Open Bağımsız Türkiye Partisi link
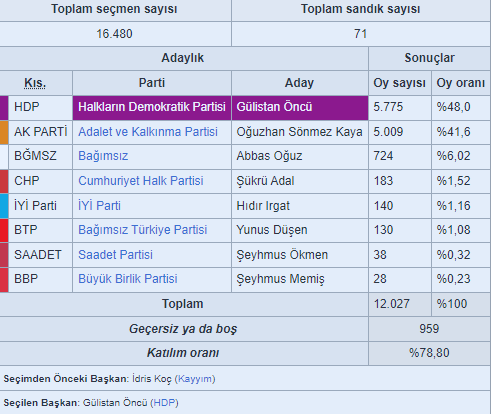Screen dimensions: 492x414 (x=143, y=230)
